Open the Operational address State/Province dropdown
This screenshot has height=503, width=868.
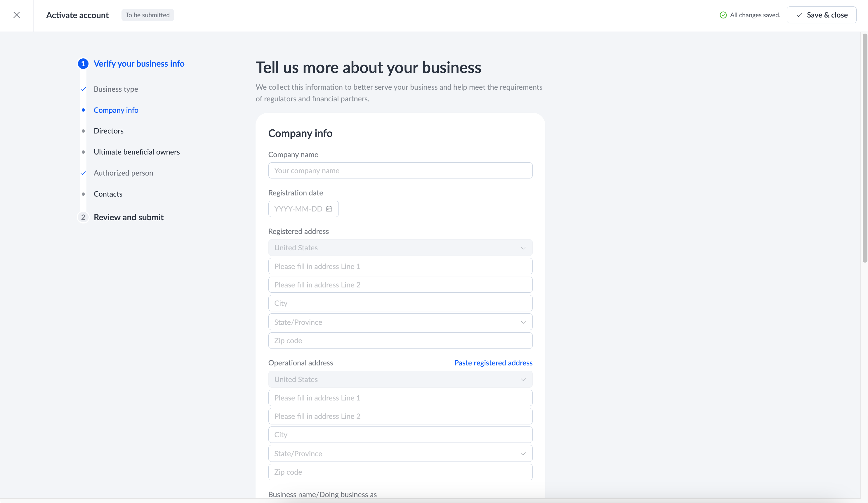400,454
